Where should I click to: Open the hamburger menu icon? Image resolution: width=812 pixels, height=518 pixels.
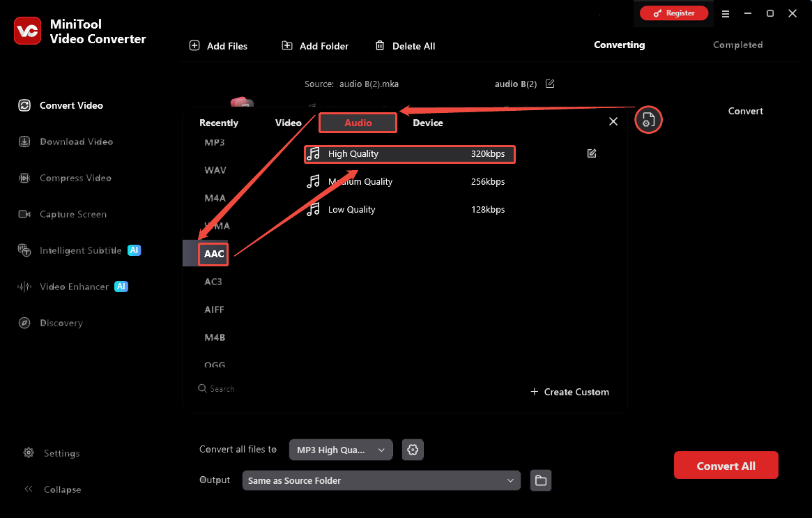(x=726, y=14)
